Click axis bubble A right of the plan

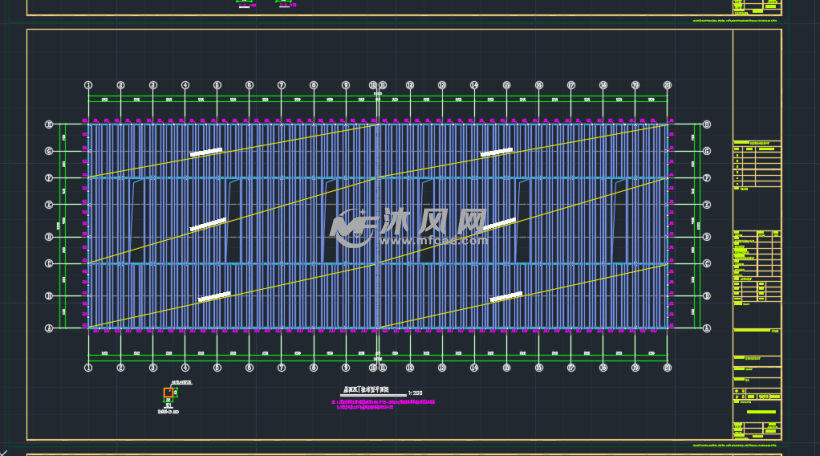point(707,328)
